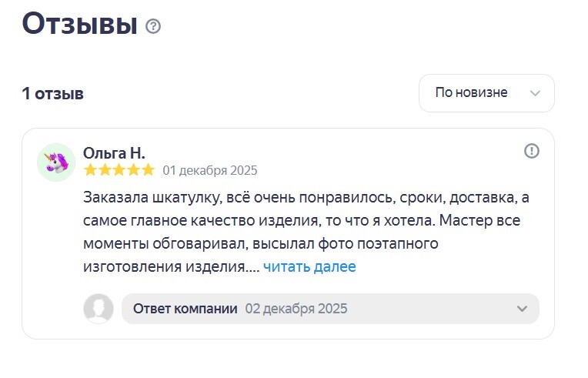This screenshot has width=588, height=378.
Task: Click the first star of the rating
Action: point(90,170)
